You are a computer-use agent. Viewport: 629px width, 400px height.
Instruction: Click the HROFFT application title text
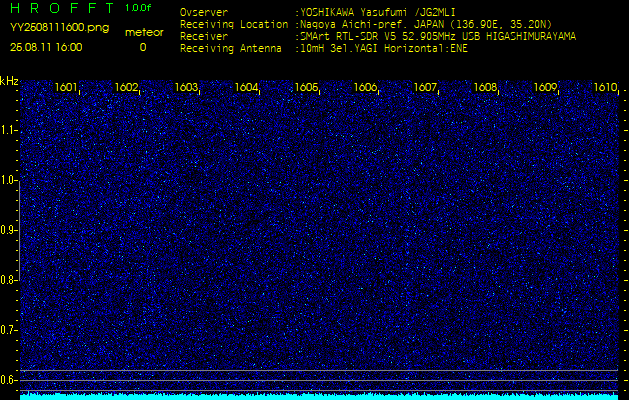63,8
